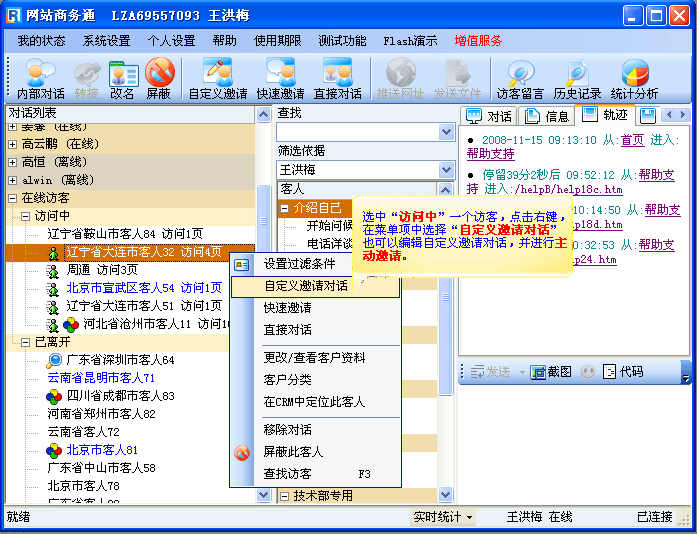
Task: Collapse the 访问中 group
Action: [26, 216]
